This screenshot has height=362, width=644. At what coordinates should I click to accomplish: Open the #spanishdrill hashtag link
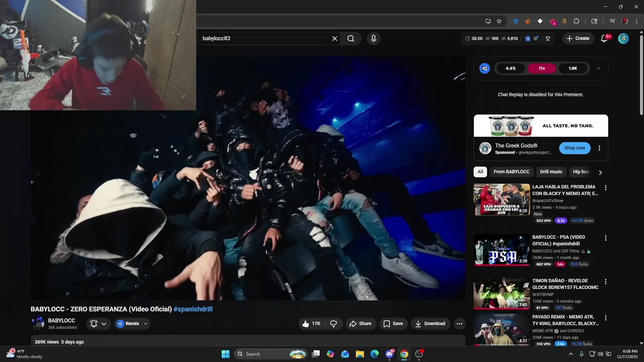point(193,309)
